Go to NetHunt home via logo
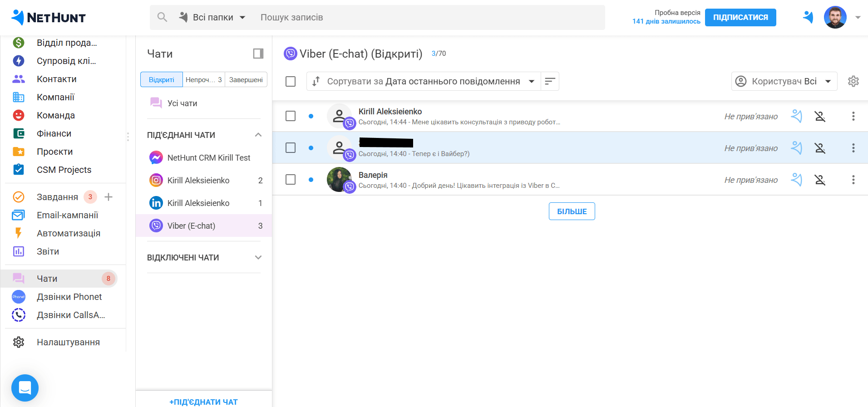The height and width of the screenshot is (407, 868). click(x=49, y=17)
